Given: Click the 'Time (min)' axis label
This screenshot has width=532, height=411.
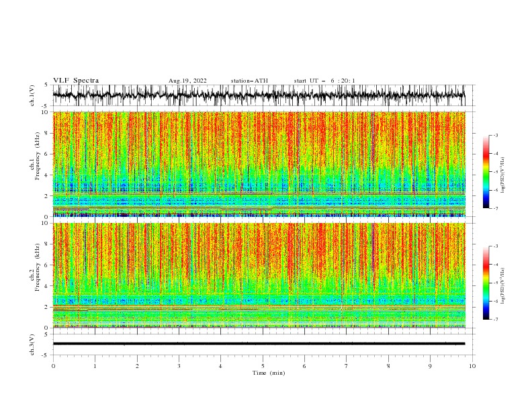Looking at the screenshot, I should click(269, 373).
